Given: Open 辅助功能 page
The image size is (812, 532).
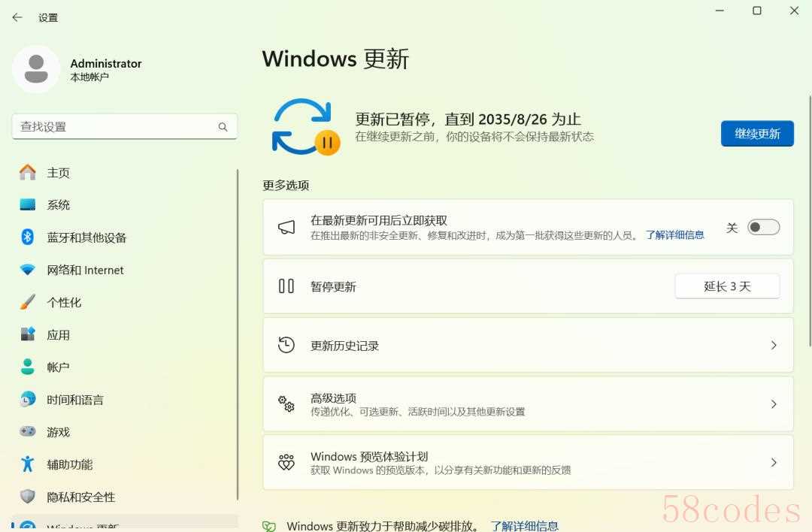Looking at the screenshot, I should [124, 464].
